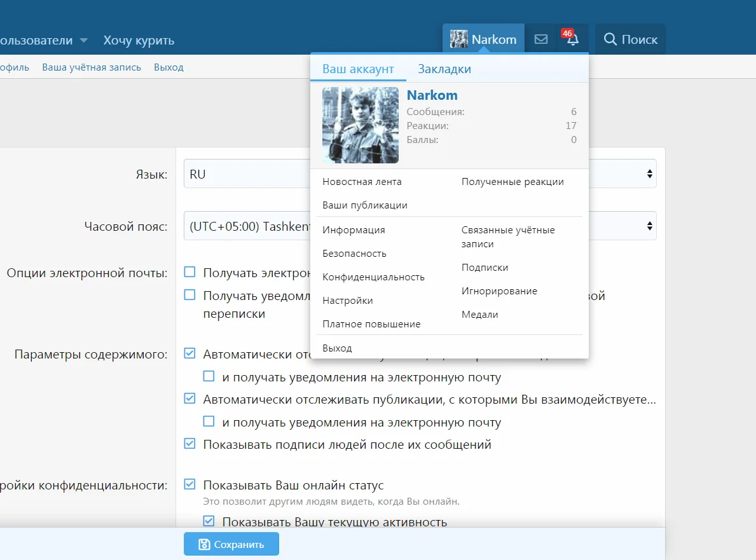The width and height of the screenshot is (756, 560).
Task: Enable receiving email option checkbox
Action: coord(189,273)
